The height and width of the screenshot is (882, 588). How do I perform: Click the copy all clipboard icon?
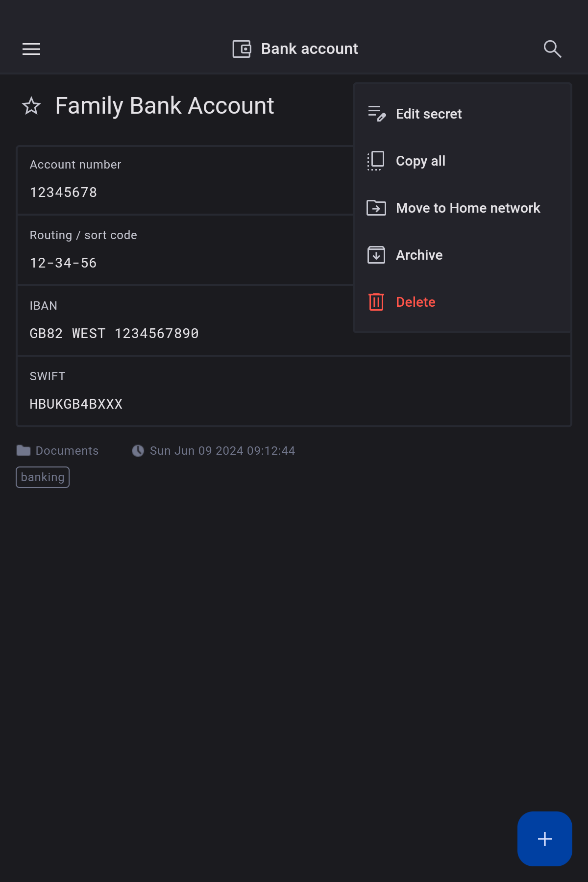376,161
